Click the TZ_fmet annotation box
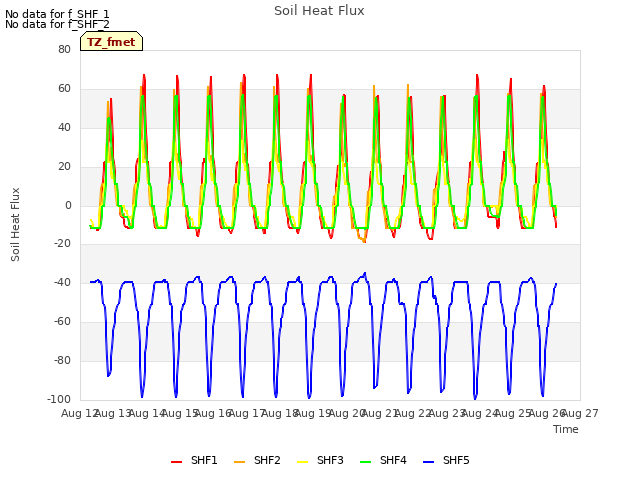This screenshot has width=640, height=480. 111,41
